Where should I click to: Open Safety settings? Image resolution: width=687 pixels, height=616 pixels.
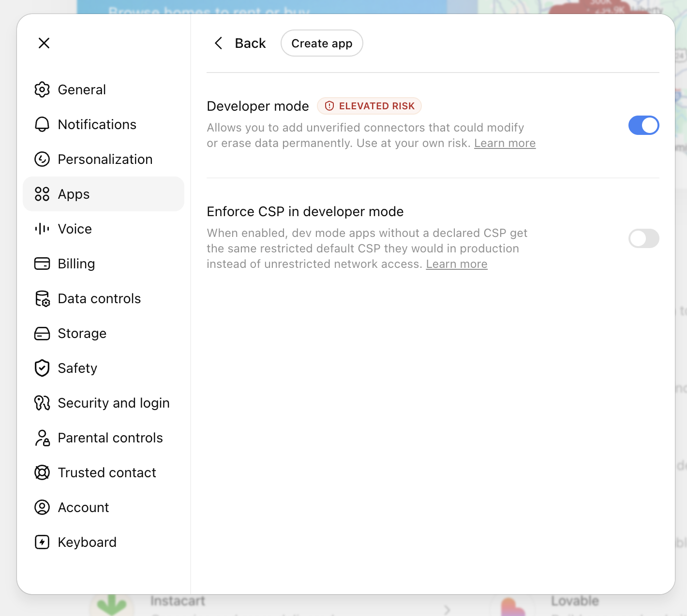point(104,368)
